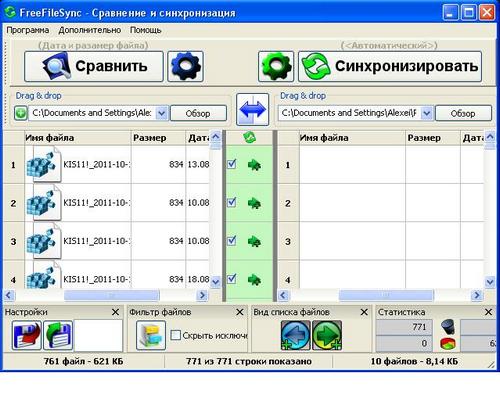Add folder pair with green plus
Image resolution: width=500 pixels, height=402 pixels.
[x=20, y=113]
